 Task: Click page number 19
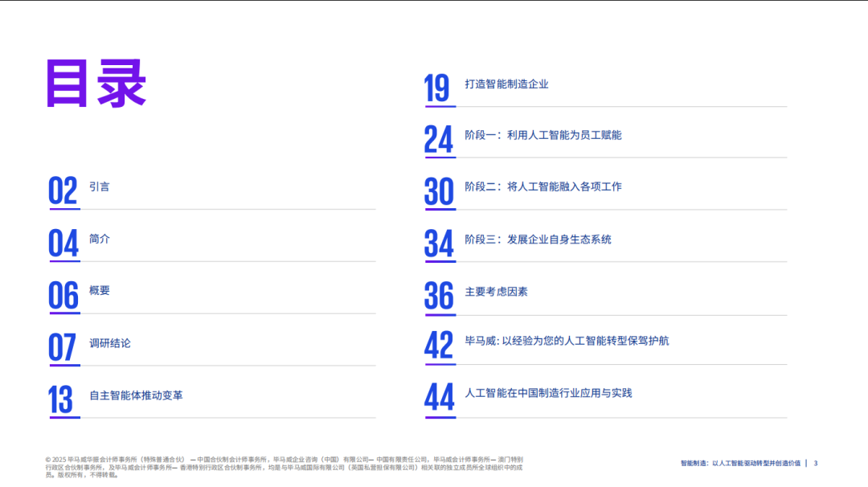click(436, 88)
